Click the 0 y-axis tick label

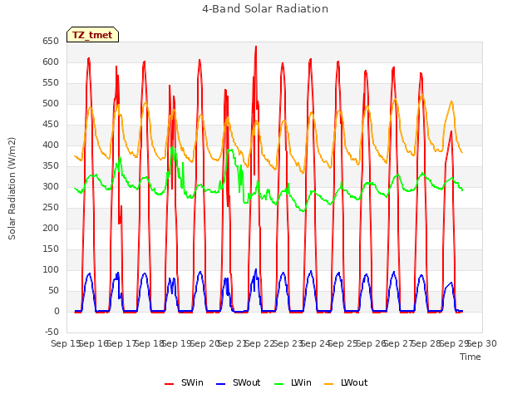coord(57,311)
